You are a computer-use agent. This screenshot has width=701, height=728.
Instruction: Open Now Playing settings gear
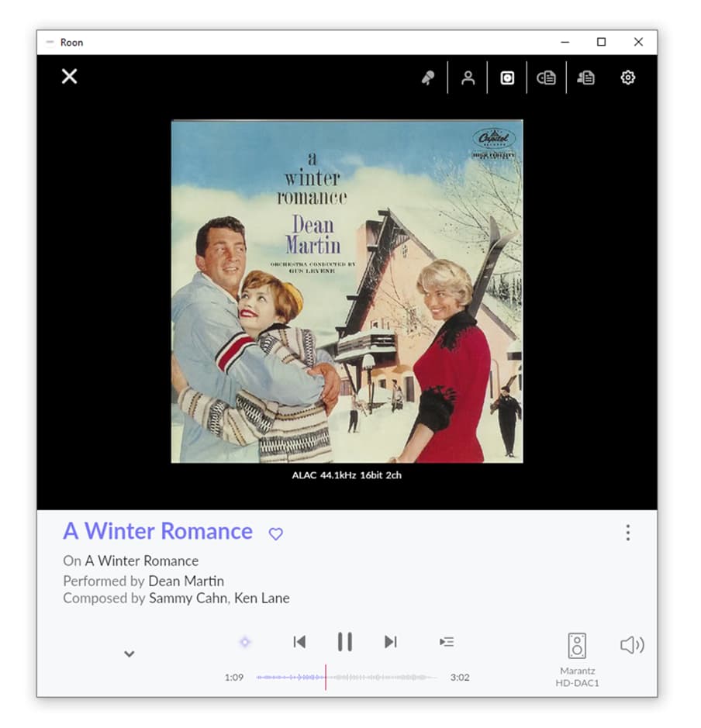point(627,78)
